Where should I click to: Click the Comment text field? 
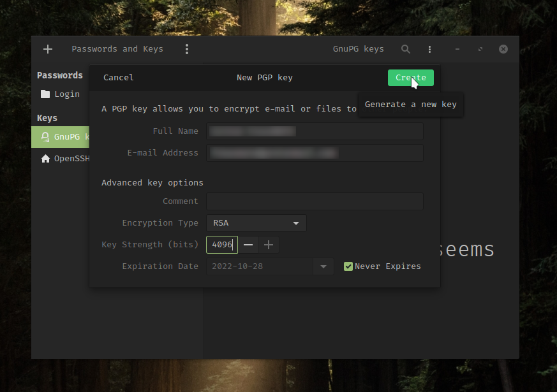(x=315, y=201)
